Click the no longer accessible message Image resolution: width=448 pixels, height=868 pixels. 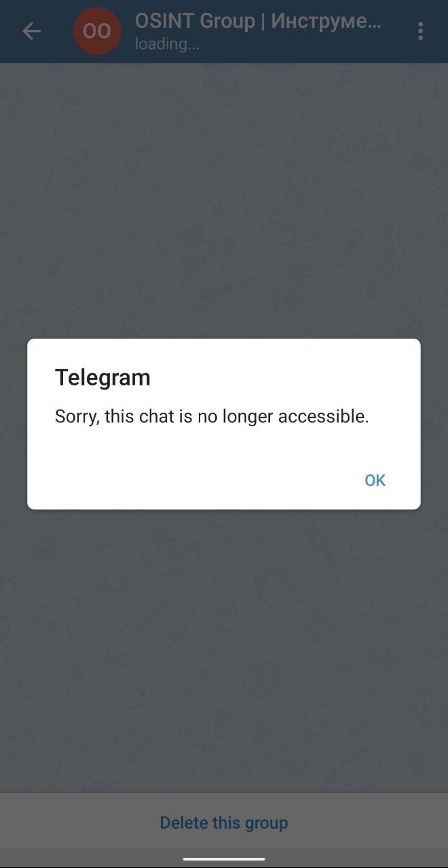point(212,416)
